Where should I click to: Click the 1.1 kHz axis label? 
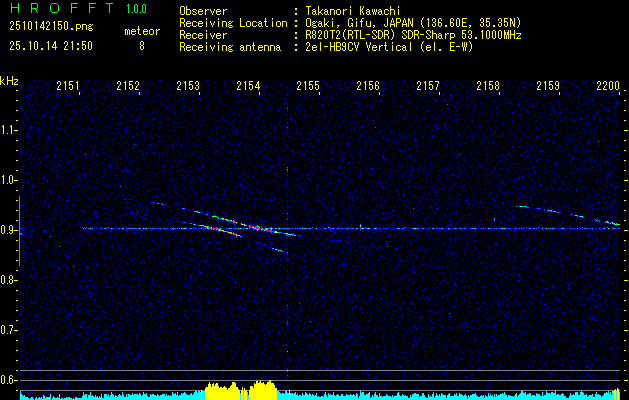point(7,130)
